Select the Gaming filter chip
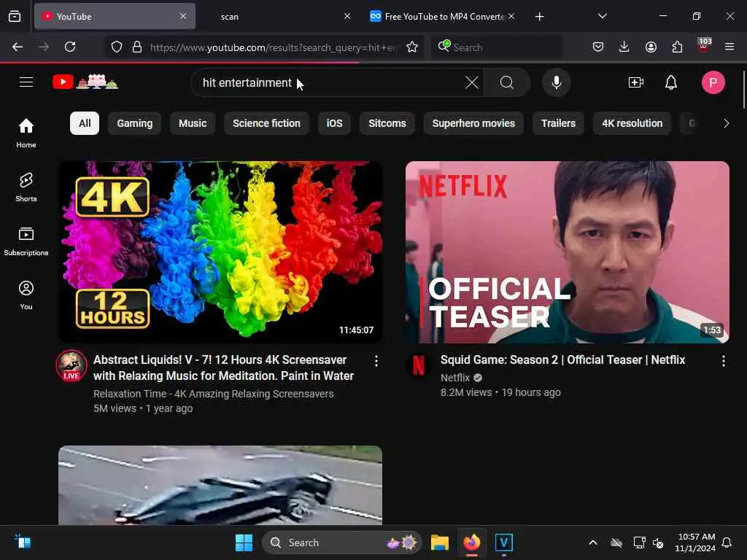This screenshot has width=747, height=560. [135, 123]
